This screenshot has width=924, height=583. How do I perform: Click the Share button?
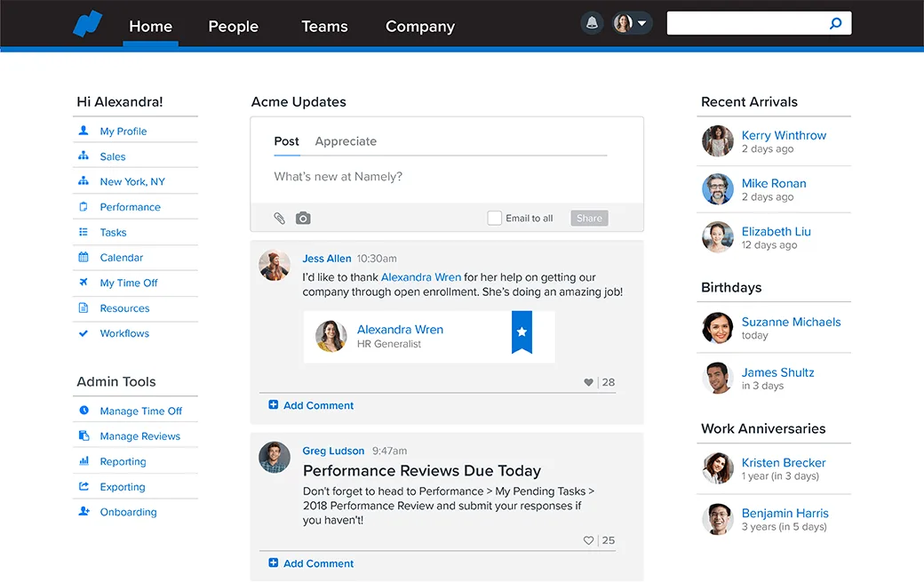589,218
